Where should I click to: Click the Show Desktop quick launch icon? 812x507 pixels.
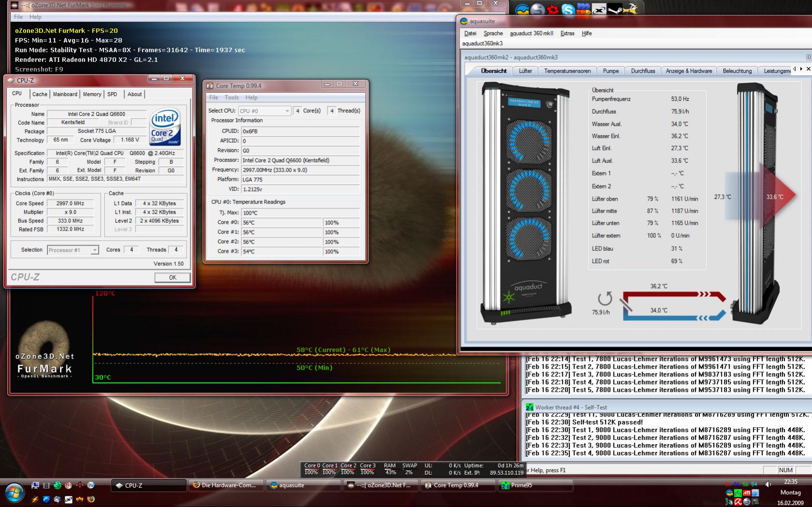pyautogui.click(x=35, y=485)
